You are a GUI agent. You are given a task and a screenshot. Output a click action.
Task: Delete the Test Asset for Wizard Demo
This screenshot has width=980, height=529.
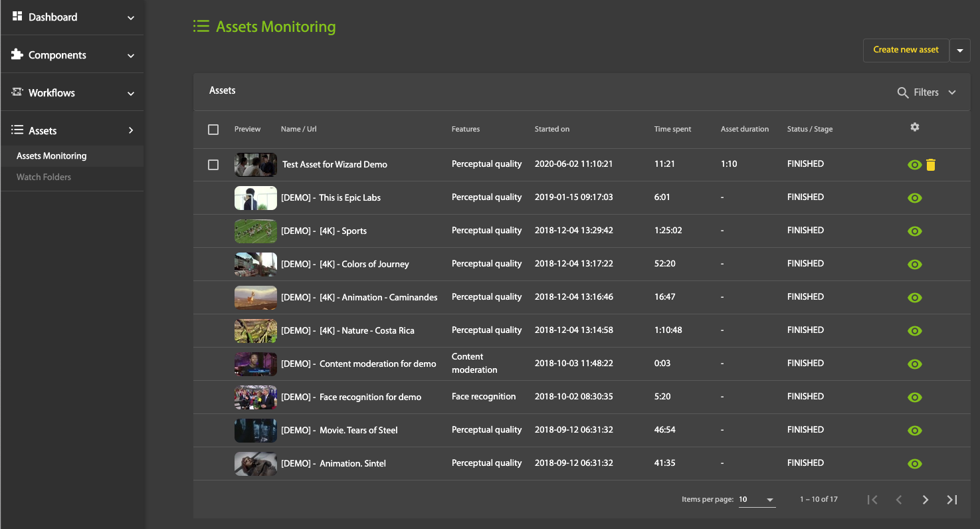click(931, 165)
